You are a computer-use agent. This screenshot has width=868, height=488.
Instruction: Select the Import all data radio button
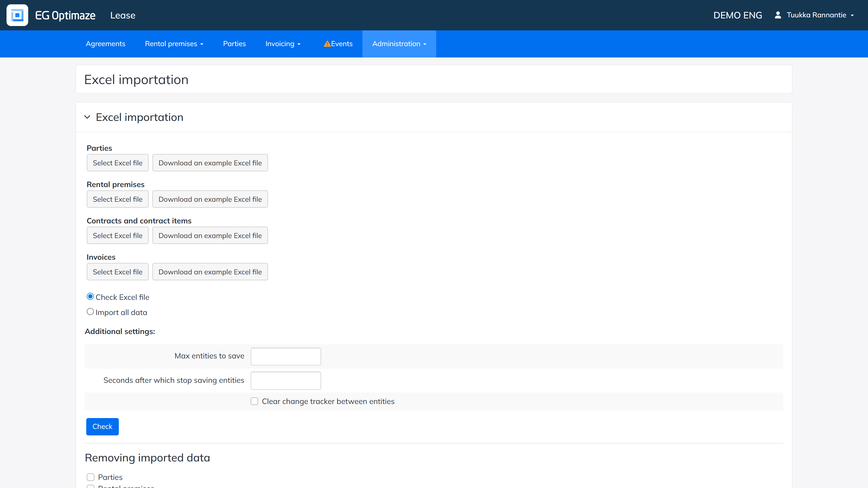tap(90, 312)
